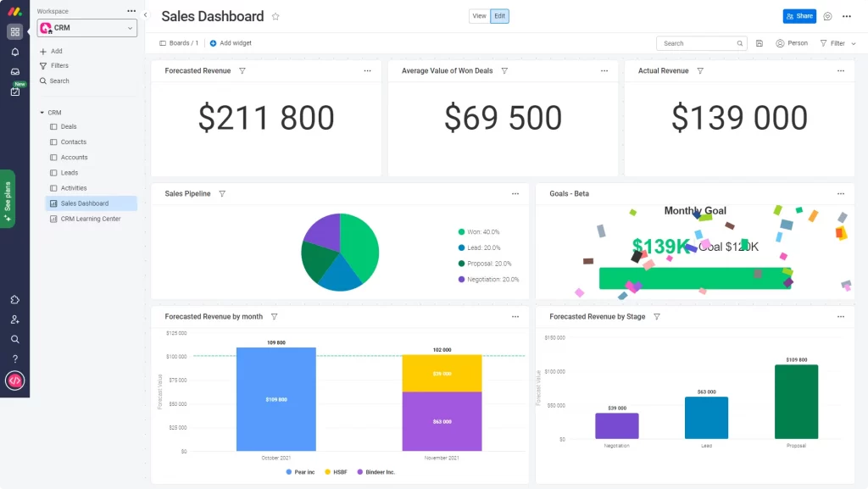Viewport: 868px width, 489px height.
Task: Open the Accounts board
Action: [75, 158]
